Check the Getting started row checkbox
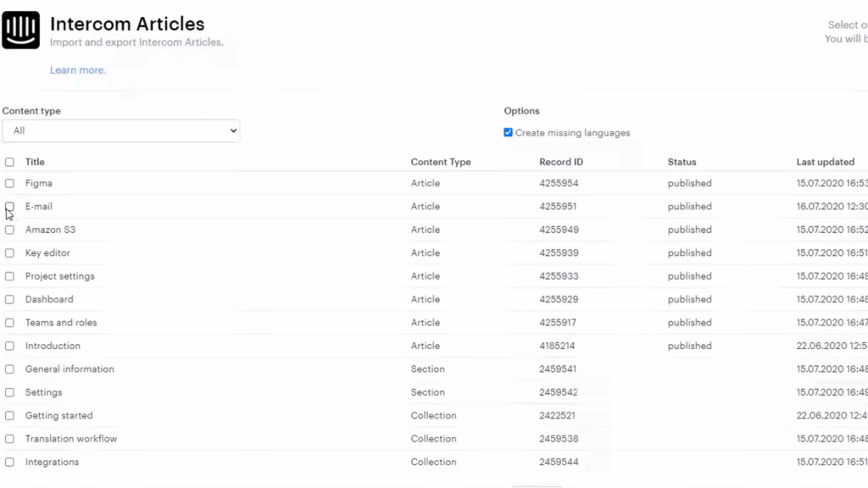The height and width of the screenshot is (488, 868). (9, 415)
